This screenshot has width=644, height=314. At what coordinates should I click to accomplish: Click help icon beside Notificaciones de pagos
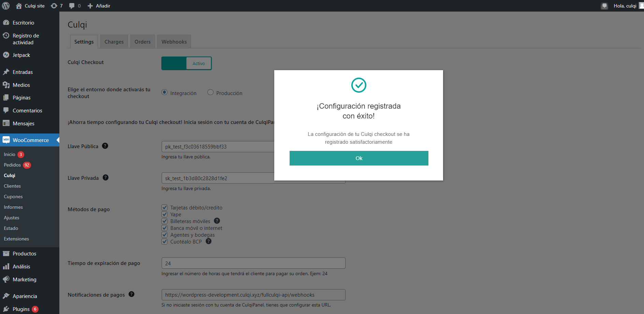pyautogui.click(x=131, y=294)
